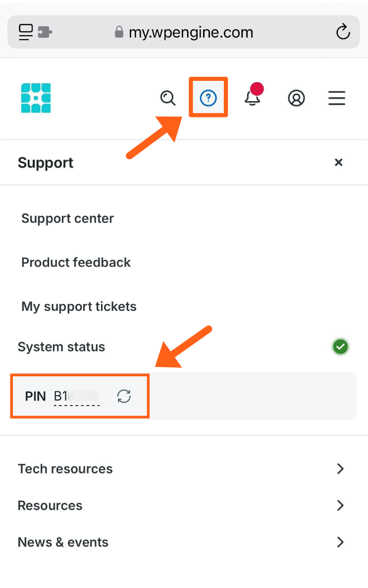Expand the Resources chevron
This screenshot has width=368, height=588.
point(340,505)
